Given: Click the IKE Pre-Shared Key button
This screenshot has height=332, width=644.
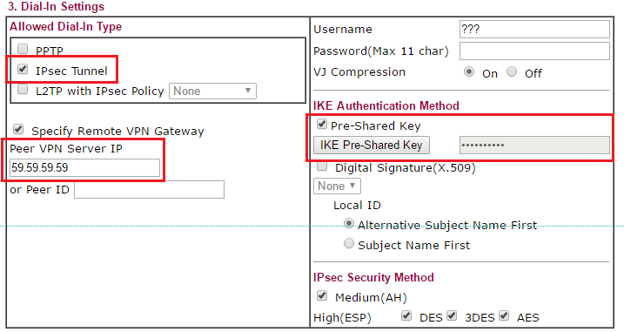Looking at the screenshot, I should click(372, 145).
